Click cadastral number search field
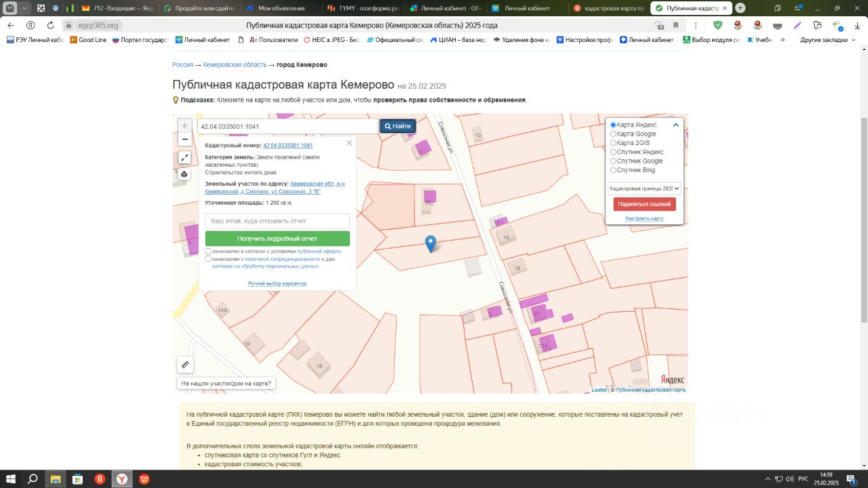This screenshot has height=488, width=868. [288, 126]
